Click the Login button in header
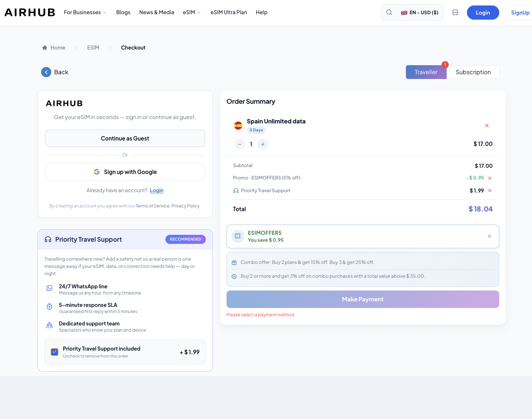The height and width of the screenshot is (419, 532). tap(483, 13)
